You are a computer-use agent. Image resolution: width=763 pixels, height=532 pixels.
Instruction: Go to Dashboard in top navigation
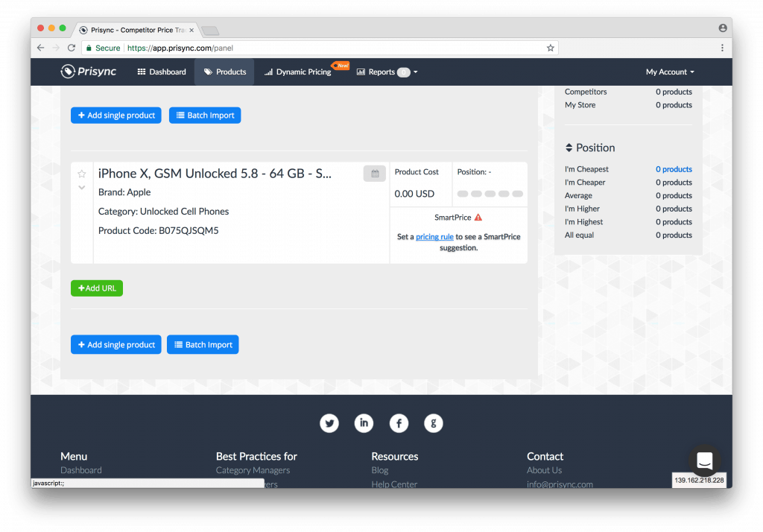click(x=162, y=72)
